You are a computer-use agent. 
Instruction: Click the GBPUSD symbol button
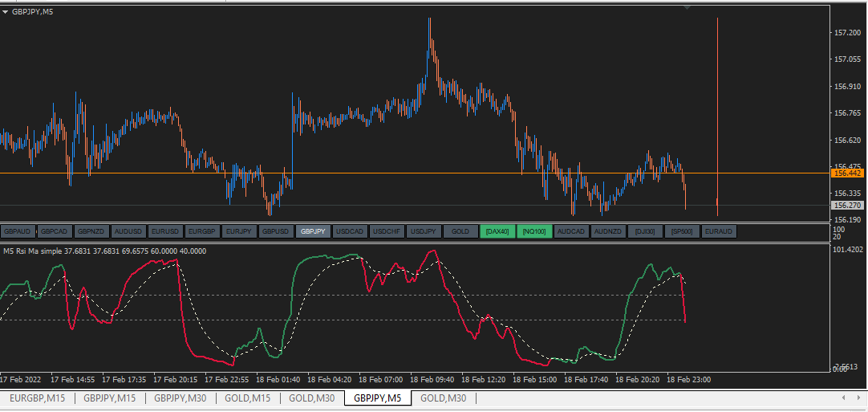(x=276, y=231)
